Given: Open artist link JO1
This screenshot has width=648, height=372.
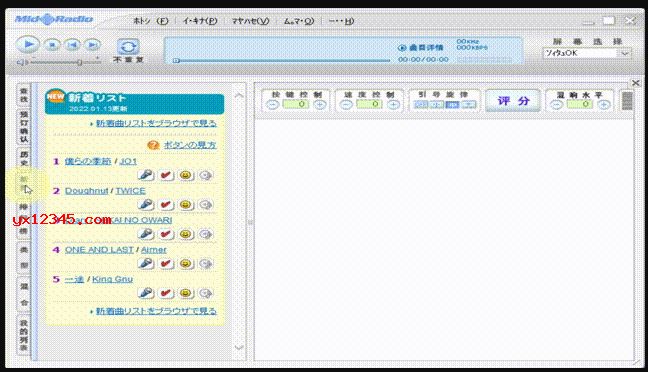Looking at the screenshot, I should pyautogui.click(x=128, y=161).
